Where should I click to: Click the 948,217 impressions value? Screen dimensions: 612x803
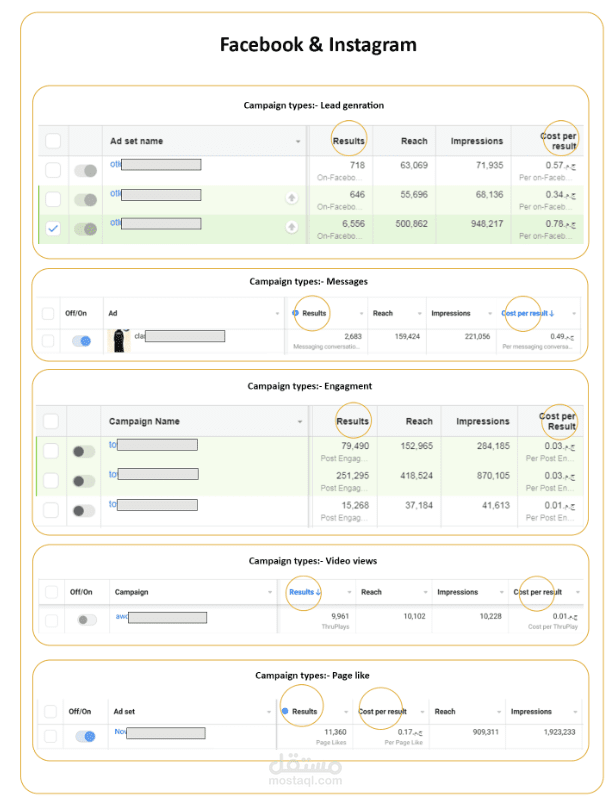[x=487, y=224]
